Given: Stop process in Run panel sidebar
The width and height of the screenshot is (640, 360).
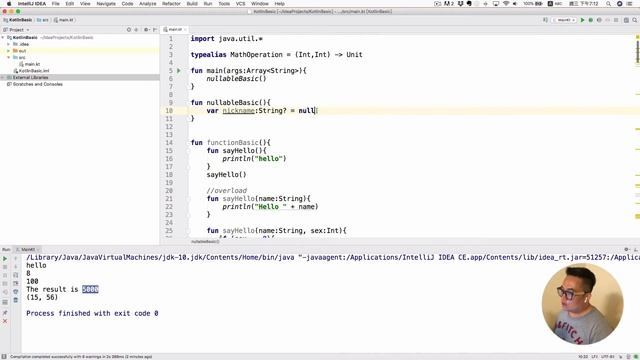Looking at the screenshot, I should pos(5,267).
